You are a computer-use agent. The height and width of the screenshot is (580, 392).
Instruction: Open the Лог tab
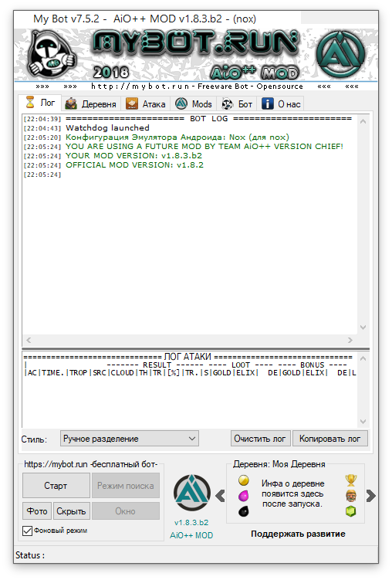tap(40, 103)
